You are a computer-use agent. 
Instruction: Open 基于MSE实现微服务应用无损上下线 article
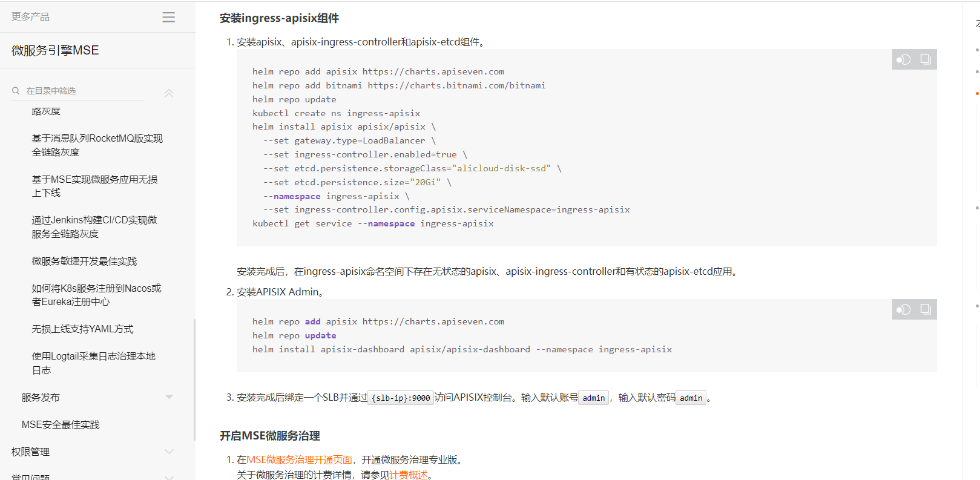[94, 186]
